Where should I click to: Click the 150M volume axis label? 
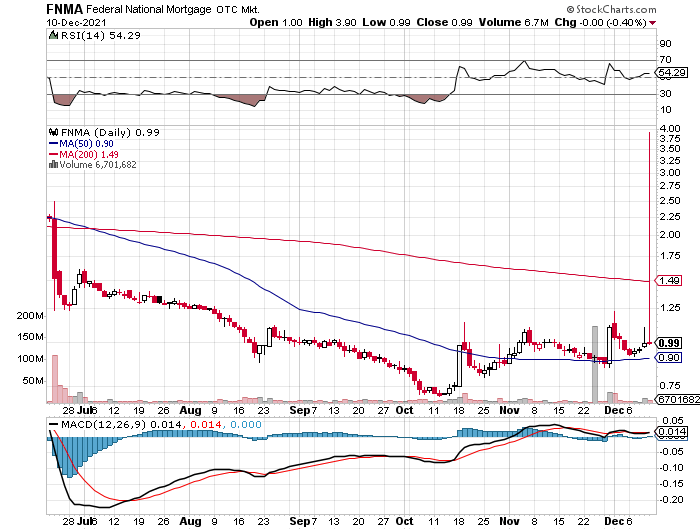click(30, 337)
